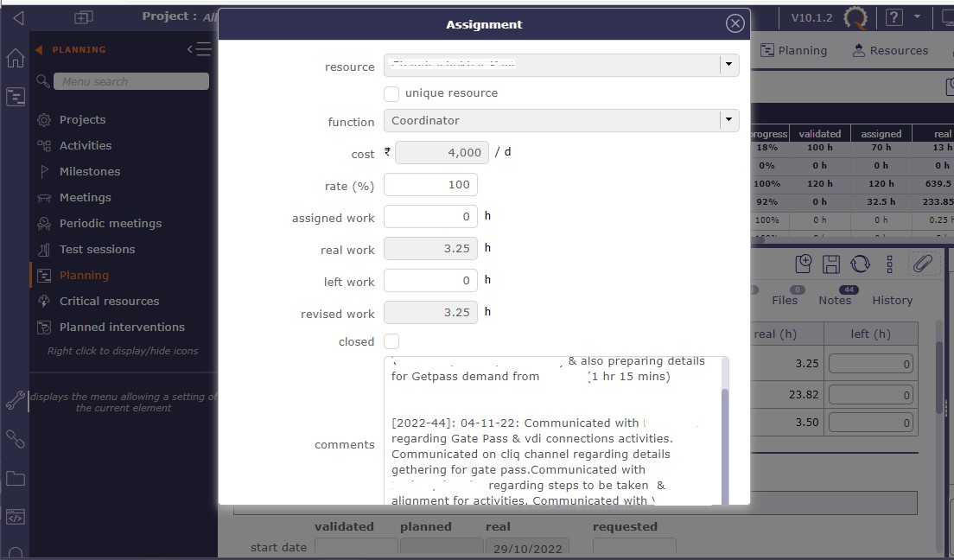The width and height of the screenshot is (954, 560).
Task: Switch to the History tab
Action: [x=892, y=300]
